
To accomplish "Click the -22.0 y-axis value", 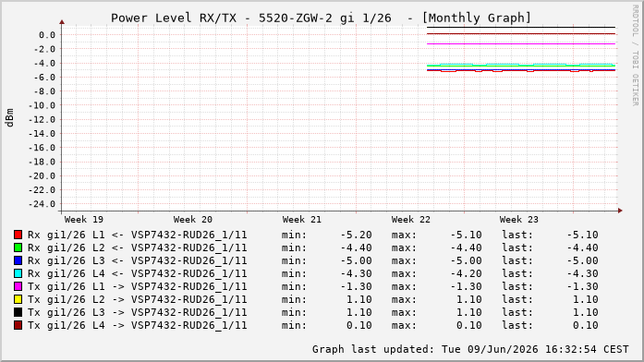I will click(42, 190).
